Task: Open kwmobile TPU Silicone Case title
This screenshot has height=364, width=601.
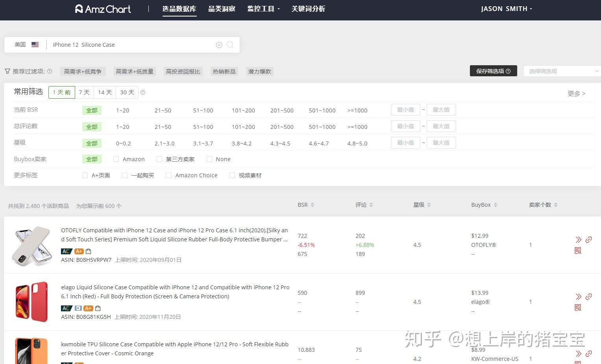Action: tap(175, 349)
